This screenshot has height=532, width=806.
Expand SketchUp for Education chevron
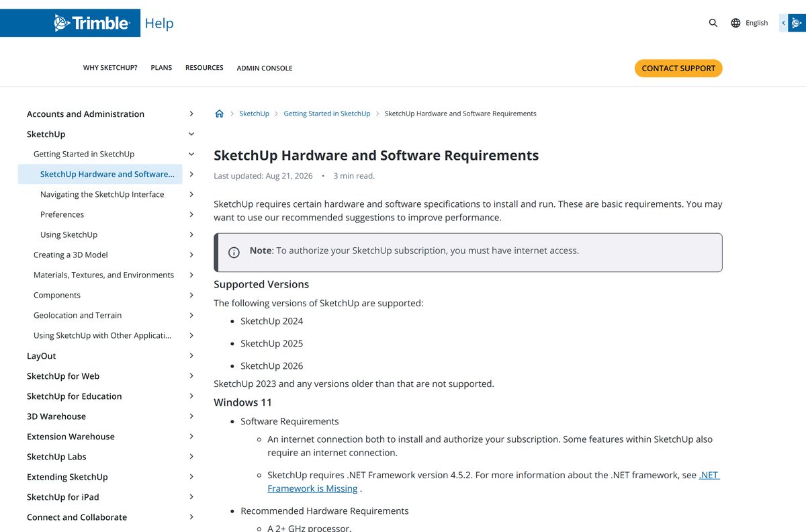click(x=191, y=396)
